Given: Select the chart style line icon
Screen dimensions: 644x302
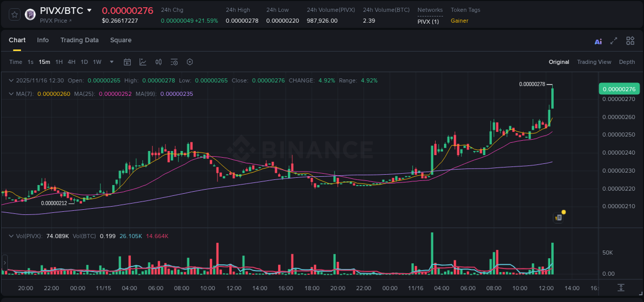Looking at the screenshot, I should click(142, 62).
